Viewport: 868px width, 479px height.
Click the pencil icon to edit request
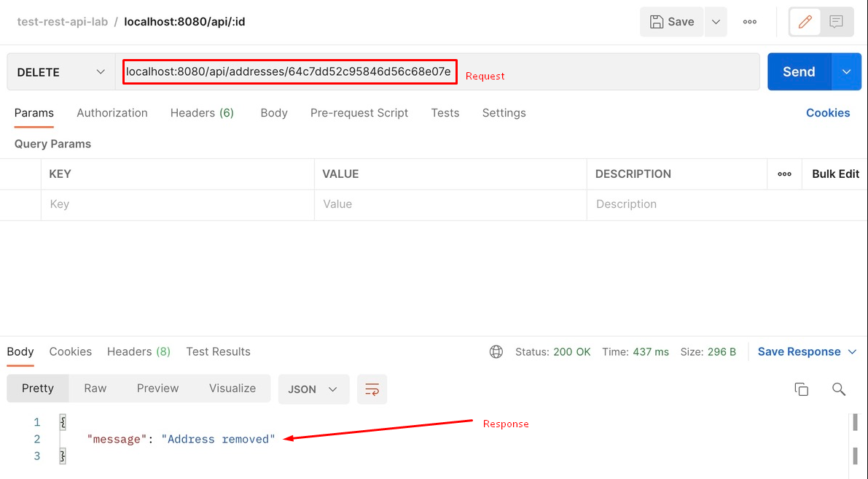coord(805,21)
